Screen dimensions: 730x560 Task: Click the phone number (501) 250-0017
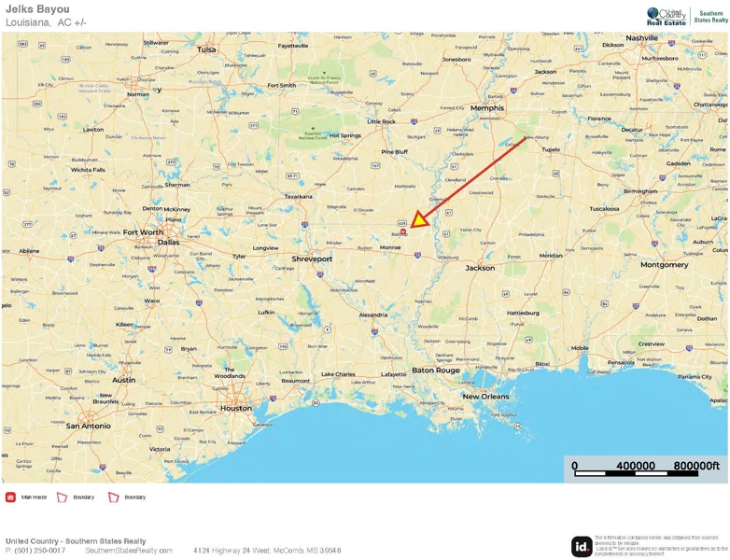point(35,551)
